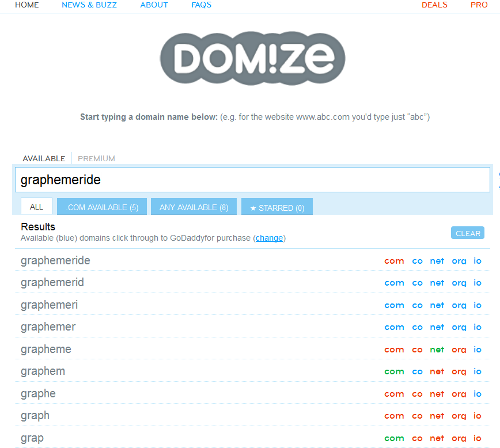Open the DEALS page
Image resolution: width=500 pixels, height=448 pixels.
(434, 5)
